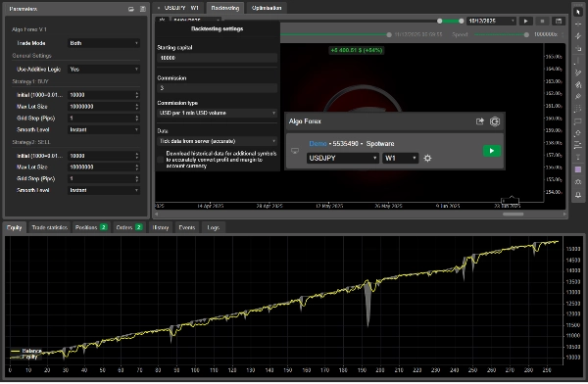Select the cursor pointer tool in right toolbar
This screenshot has height=384, width=588.
[578, 12]
